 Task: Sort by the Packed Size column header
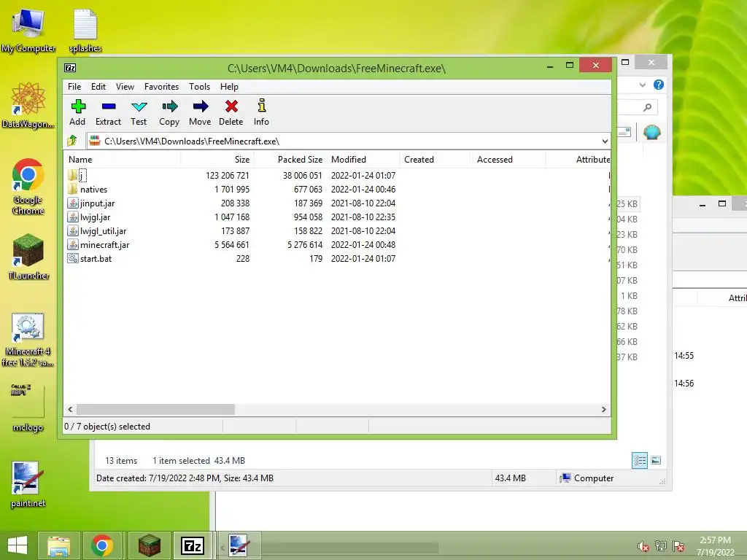point(290,160)
